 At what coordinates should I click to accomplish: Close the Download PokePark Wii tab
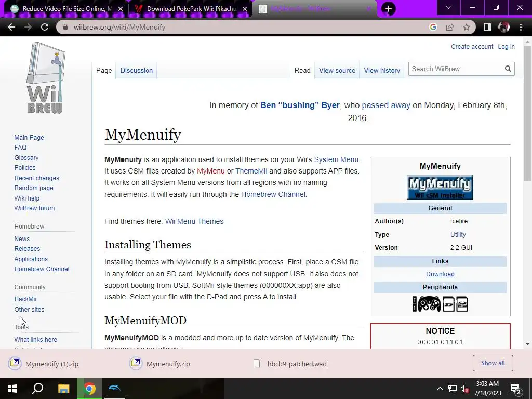245,9
